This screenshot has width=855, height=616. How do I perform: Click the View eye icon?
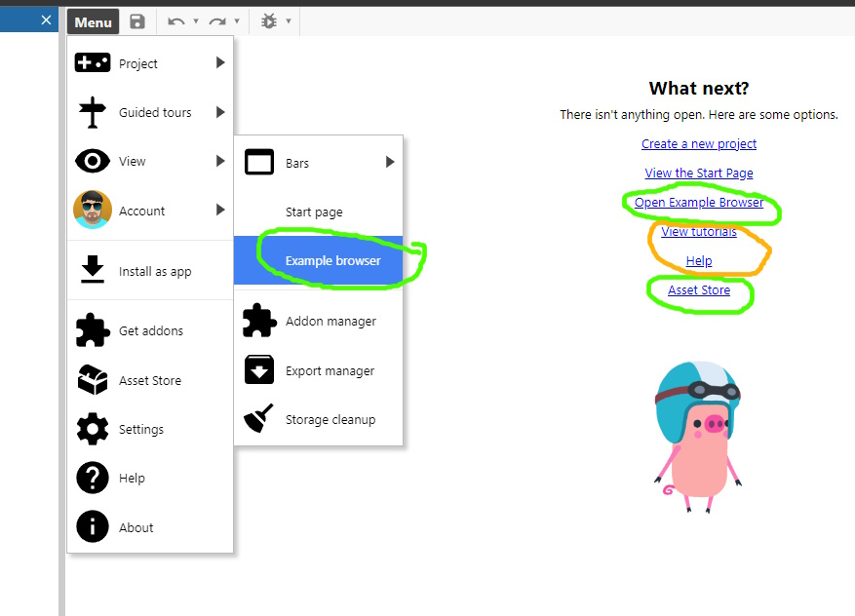tap(93, 162)
